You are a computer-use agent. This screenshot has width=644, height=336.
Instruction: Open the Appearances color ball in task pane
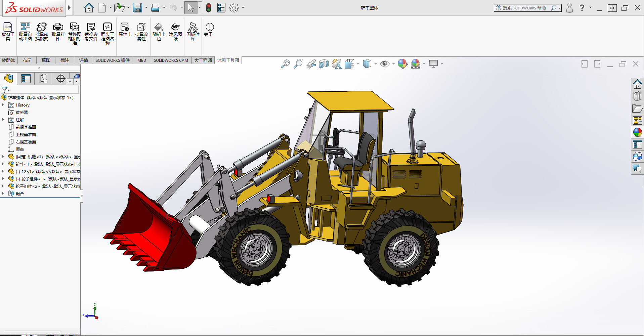(x=637, y=132)
